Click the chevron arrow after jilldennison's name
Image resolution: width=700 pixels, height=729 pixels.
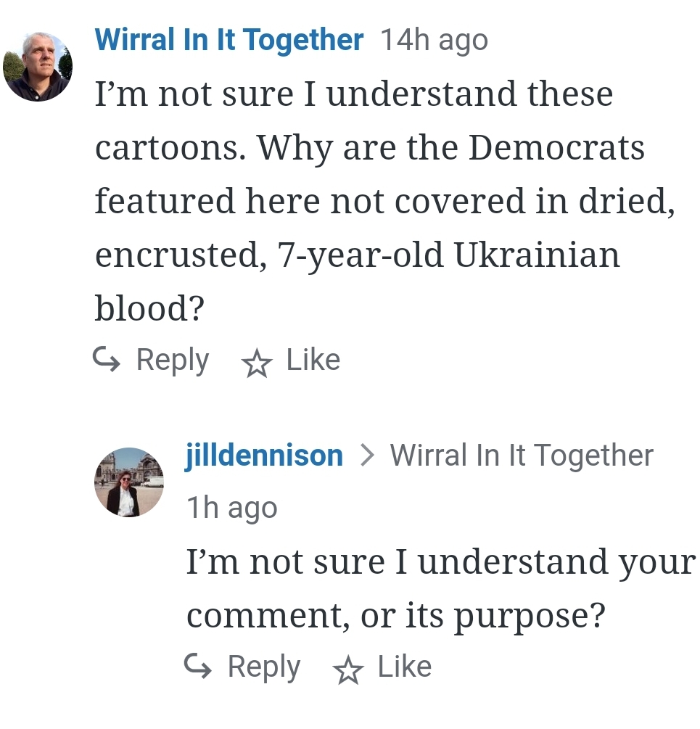pos(367,456)
